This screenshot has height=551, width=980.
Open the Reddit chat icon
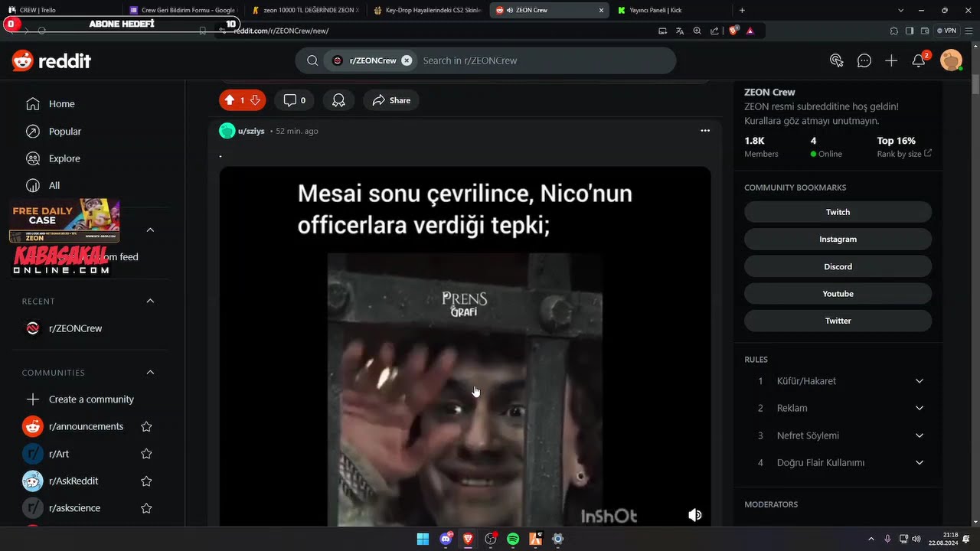864,60
